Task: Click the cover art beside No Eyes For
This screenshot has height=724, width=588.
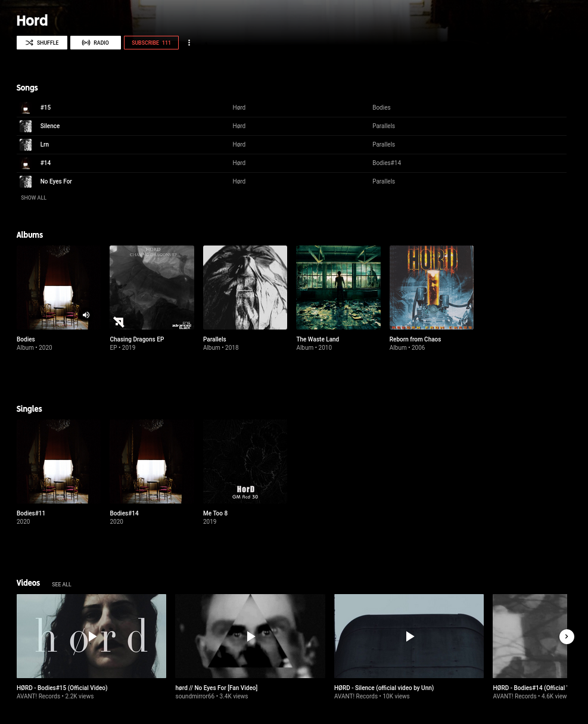Action: pos(26,182)
